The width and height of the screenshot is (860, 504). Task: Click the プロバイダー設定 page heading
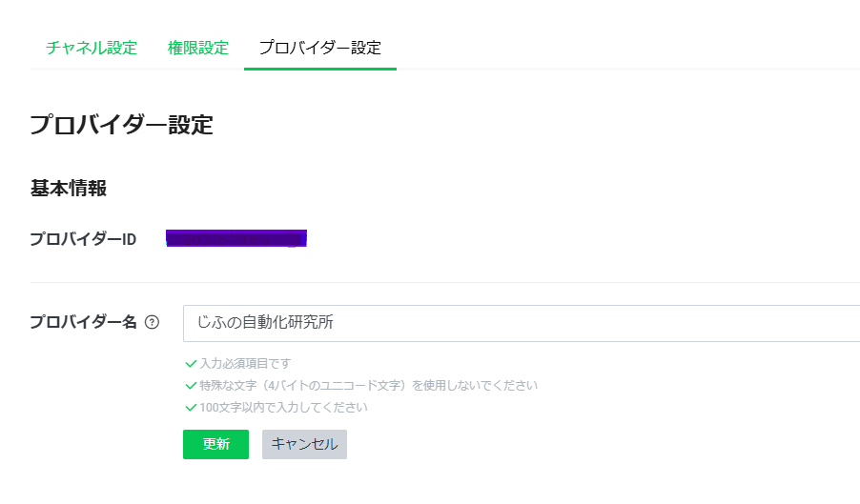pos(121,125)
